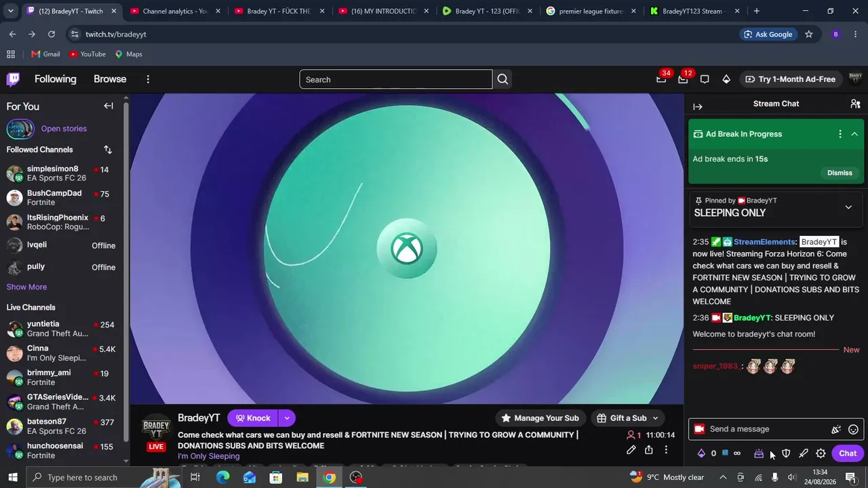The width and height of the screenshot is (868, 488).
Task: Collapse the left sidebar with the arrow icon
Action: 108,106
